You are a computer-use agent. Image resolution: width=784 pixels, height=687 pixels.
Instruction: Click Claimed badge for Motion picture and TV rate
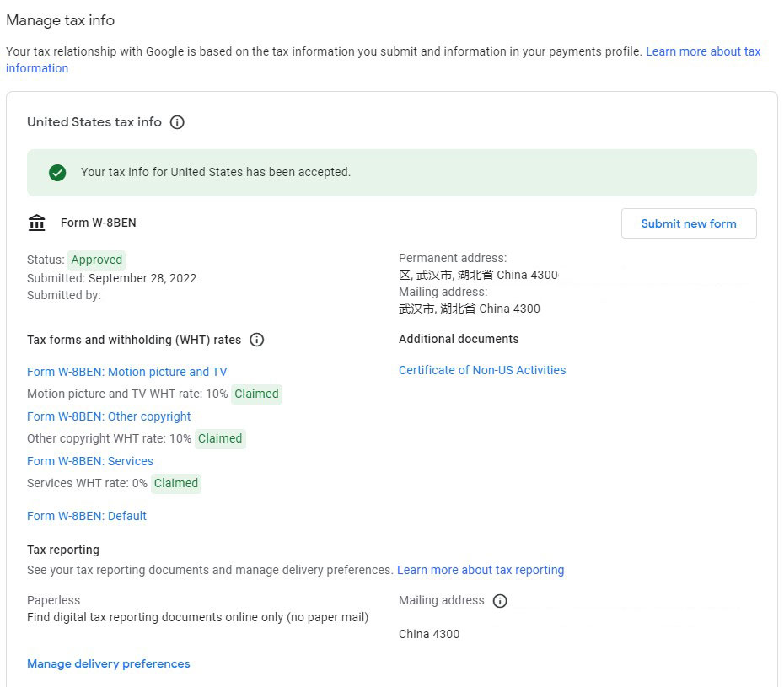256,394
